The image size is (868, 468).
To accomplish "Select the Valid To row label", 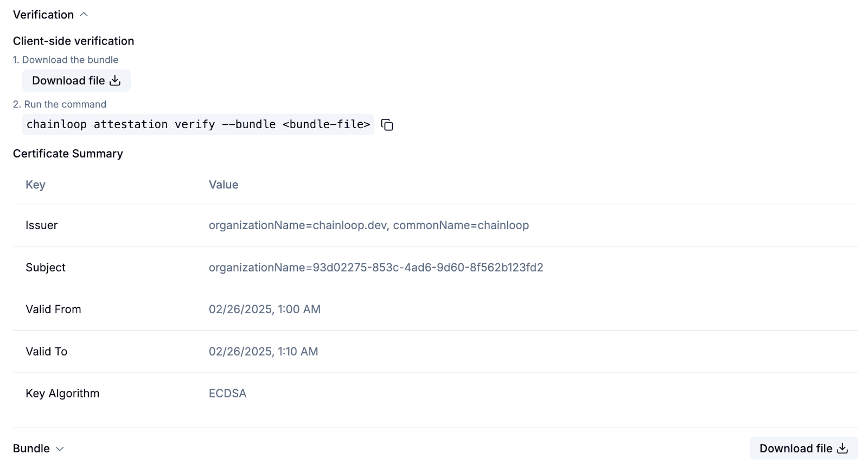I will point(46,351).
